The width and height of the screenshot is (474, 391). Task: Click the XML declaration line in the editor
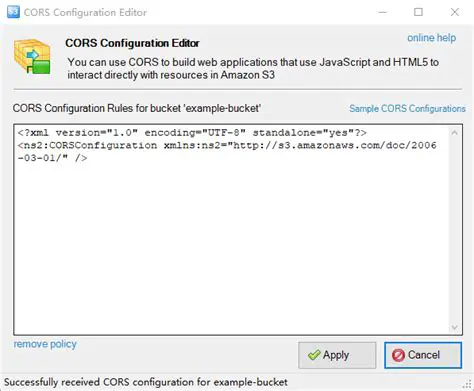(x=192, y=133)
